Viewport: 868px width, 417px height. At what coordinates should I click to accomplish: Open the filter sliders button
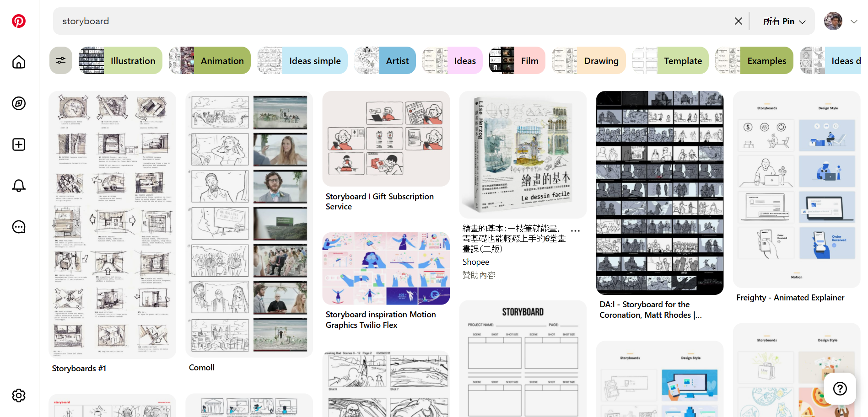pos(61,60)
